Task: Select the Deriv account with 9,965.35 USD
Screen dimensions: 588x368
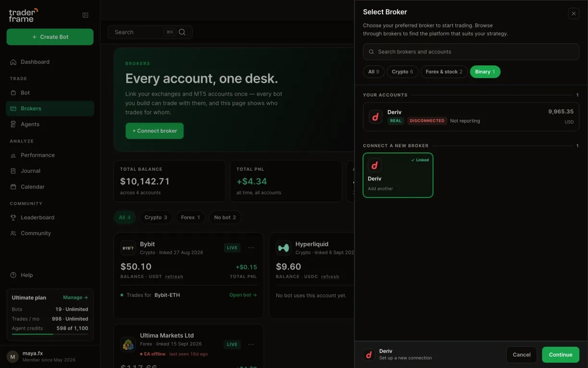Action: tap(471, 117)
